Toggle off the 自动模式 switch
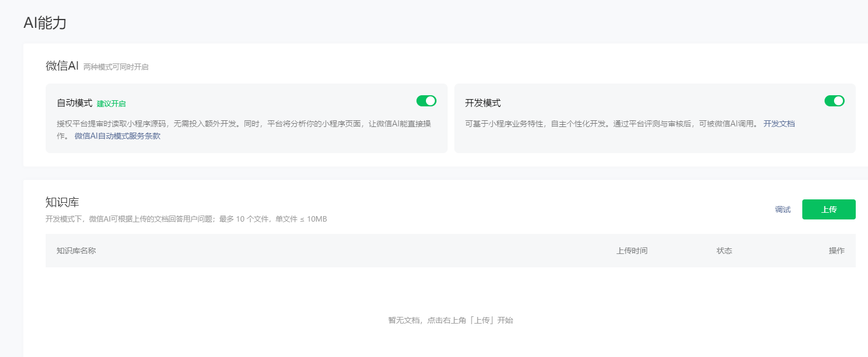Image resolution: width=868 pixels, height=357 pixels. pyautogui.click(x=426, y=101)
